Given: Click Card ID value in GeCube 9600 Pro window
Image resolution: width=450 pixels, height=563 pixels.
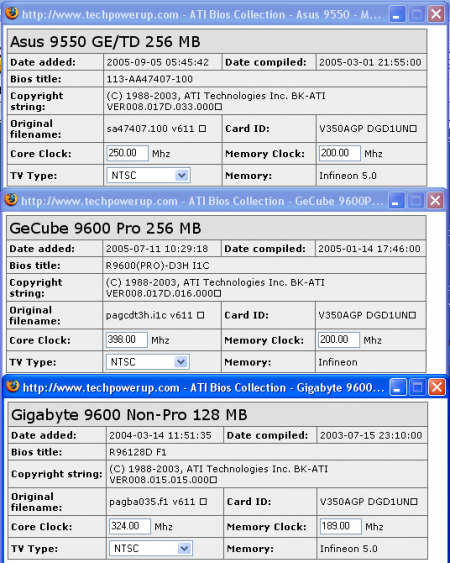Looking at the screenshot, I should point(367,315).
